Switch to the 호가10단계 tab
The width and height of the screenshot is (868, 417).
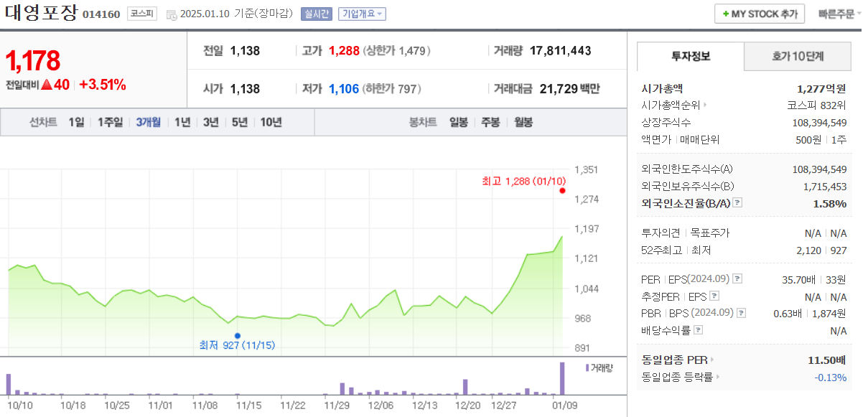[798, 56]
